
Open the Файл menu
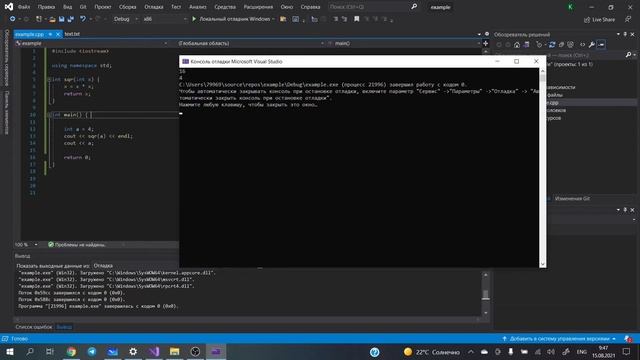(24, 7)
